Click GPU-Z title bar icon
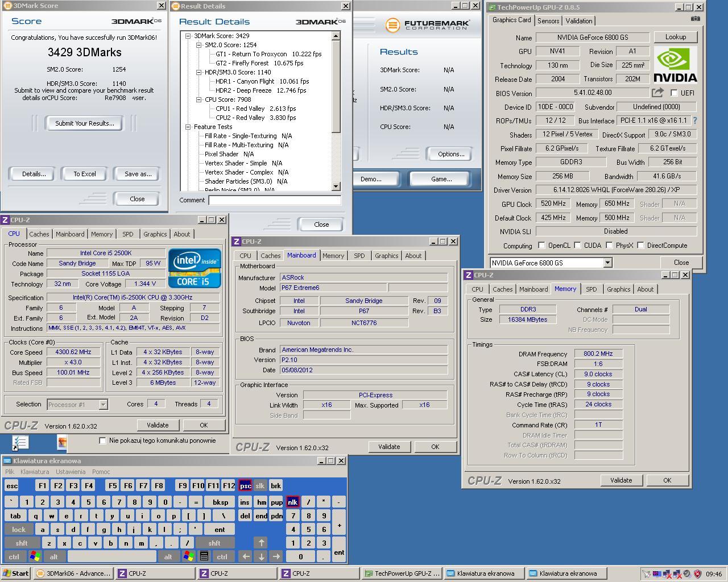The width and height of the screenshot is (728, 582). pos(491,7)
